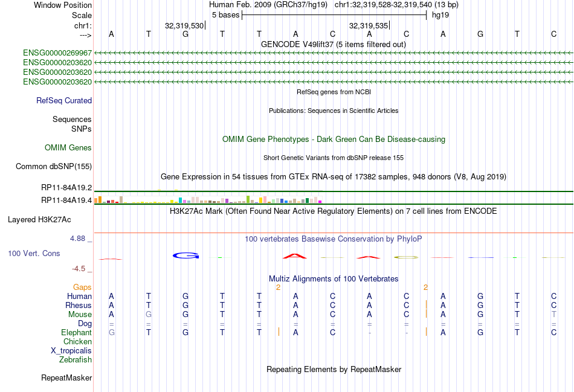Click the 4.88 conservation maximum value

click(x=77, y=239)
